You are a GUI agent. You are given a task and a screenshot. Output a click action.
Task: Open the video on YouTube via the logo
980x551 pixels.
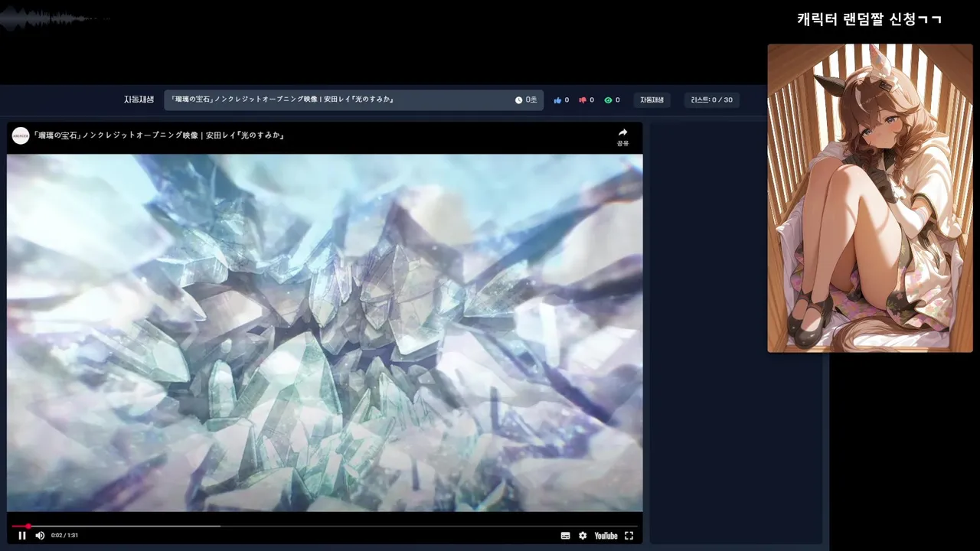606,536
